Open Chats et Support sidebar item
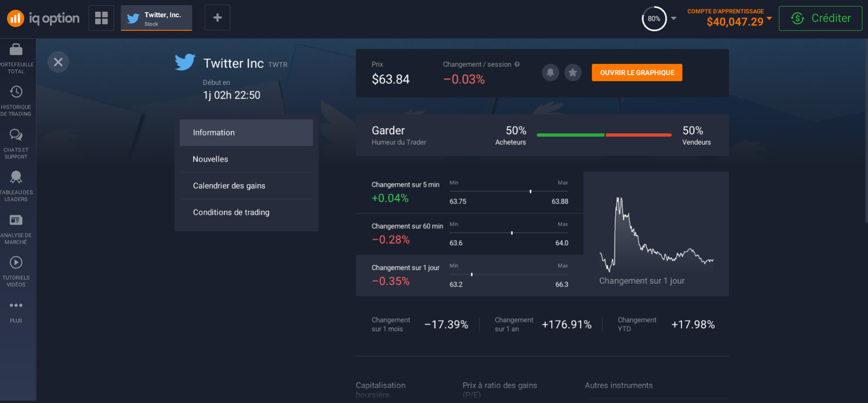This screenshot has width=868, height=403. [x=16, y=144]
